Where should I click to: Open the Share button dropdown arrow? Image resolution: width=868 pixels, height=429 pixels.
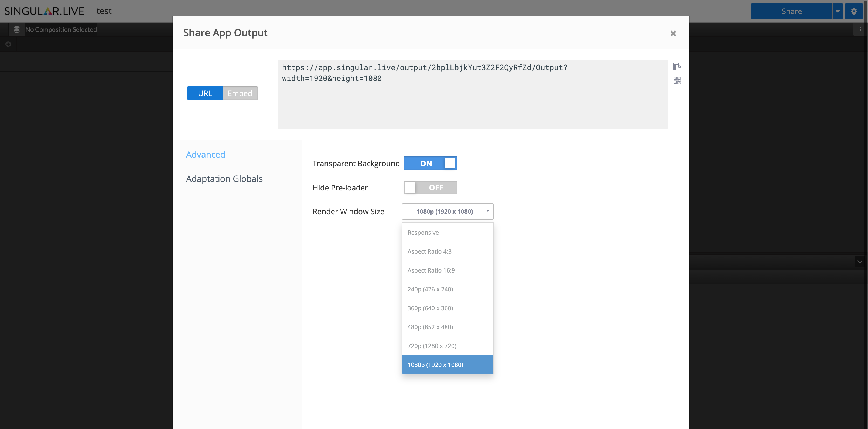tap(837, 11)
